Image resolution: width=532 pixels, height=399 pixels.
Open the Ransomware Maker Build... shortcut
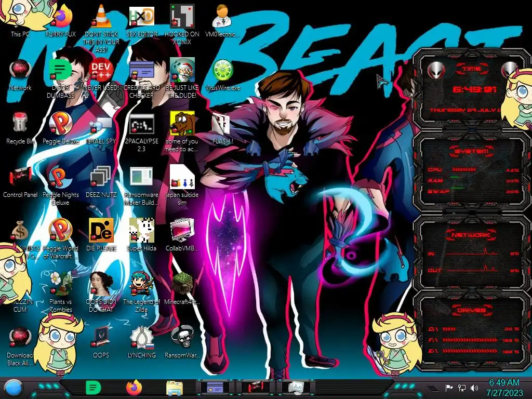click(141, 177)
